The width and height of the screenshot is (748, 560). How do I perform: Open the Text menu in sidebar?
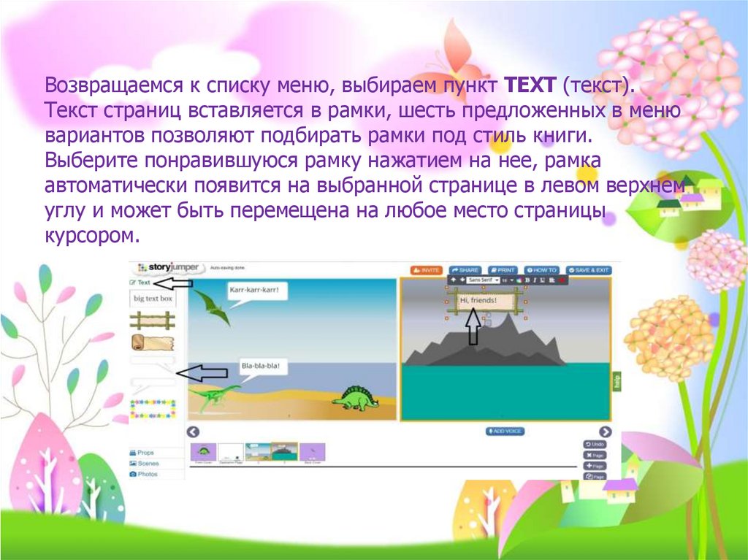pyautogui.click(x=140, y=283)
